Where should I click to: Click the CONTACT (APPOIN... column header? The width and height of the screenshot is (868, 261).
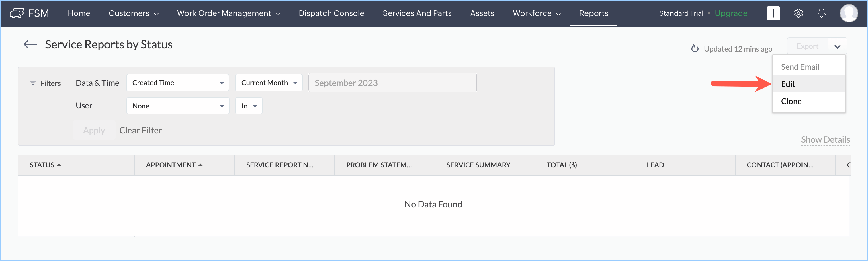tap(785, 165)
